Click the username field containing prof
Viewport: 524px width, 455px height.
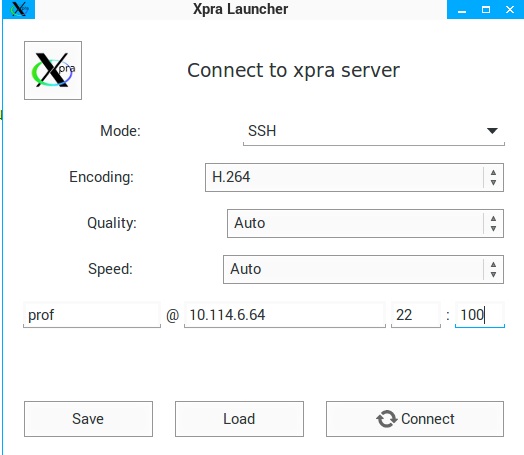click(x=92, y=315)
